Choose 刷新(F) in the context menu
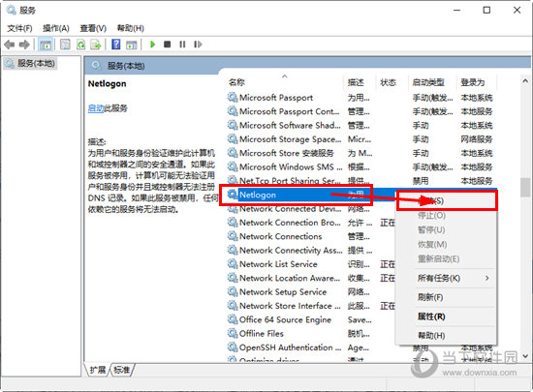533x392 pixels. 430,297
